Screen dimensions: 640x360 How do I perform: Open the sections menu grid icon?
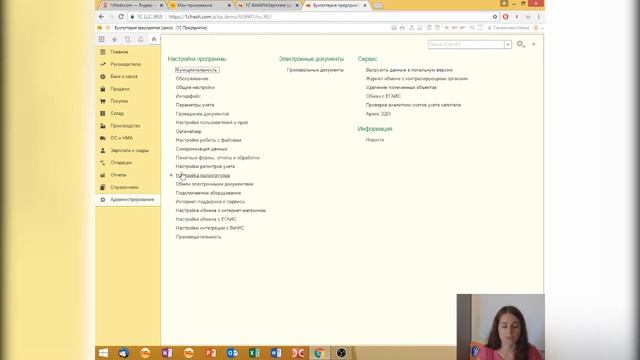pos(102,39)
